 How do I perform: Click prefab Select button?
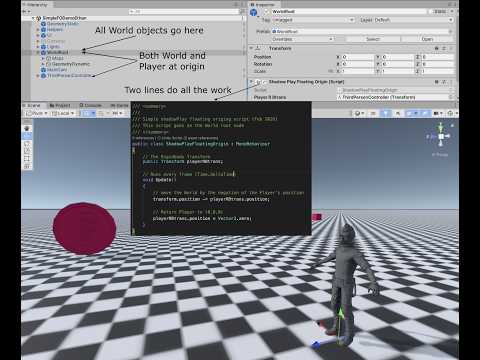tap(373, 39)
